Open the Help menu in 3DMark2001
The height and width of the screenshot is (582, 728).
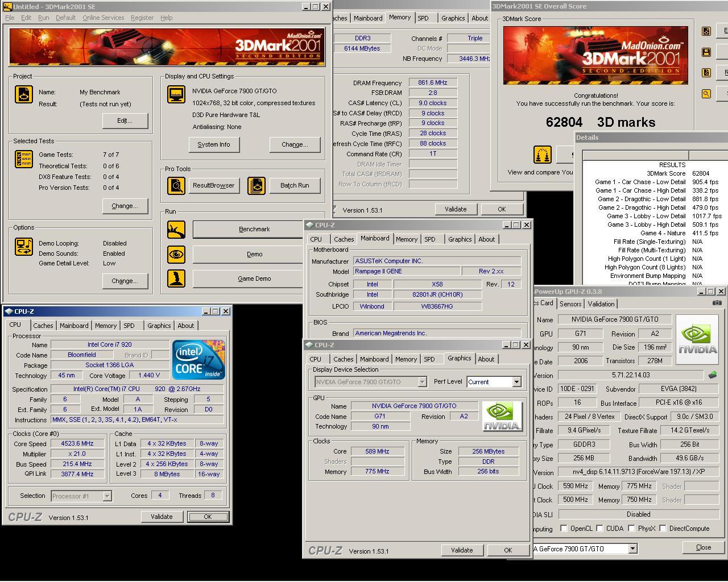(166, 18)
